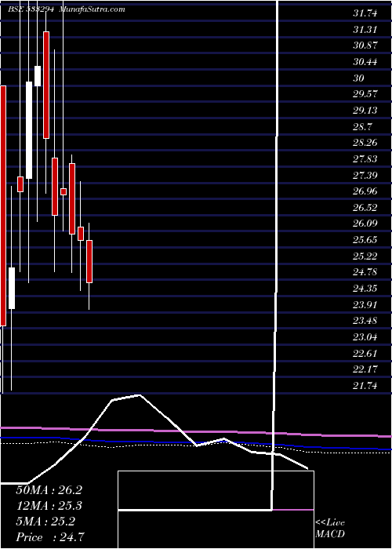Viewport: 392px width, 549px height.
Task: Click the 23.48 price axis label
Action: tap(365, 321)
